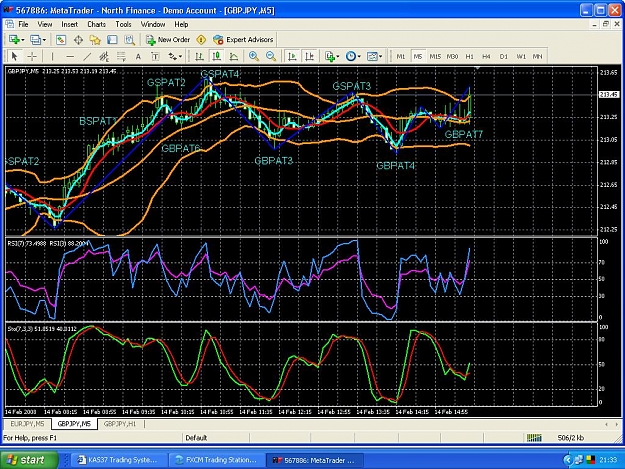Viewport: 625px width, 469px height.
Task: Click the 506/2 kb traffic indicator
Action: pos(570,438)
